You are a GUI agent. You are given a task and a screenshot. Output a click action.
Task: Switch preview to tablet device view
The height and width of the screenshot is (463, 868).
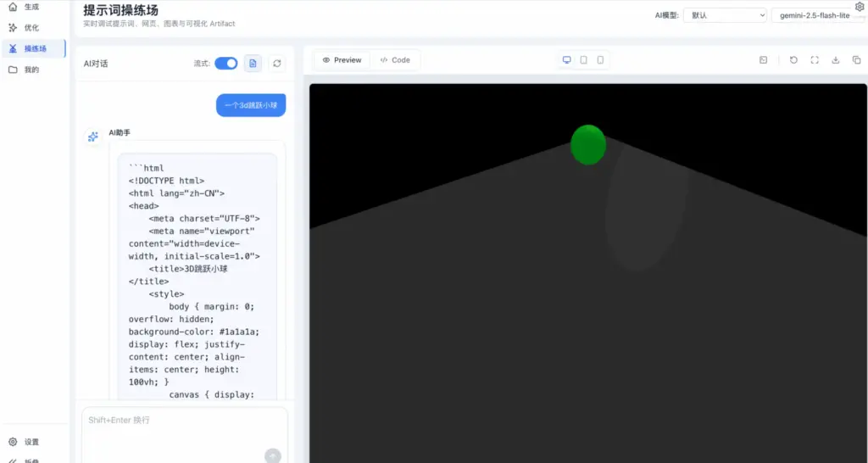tap(583, 60)
